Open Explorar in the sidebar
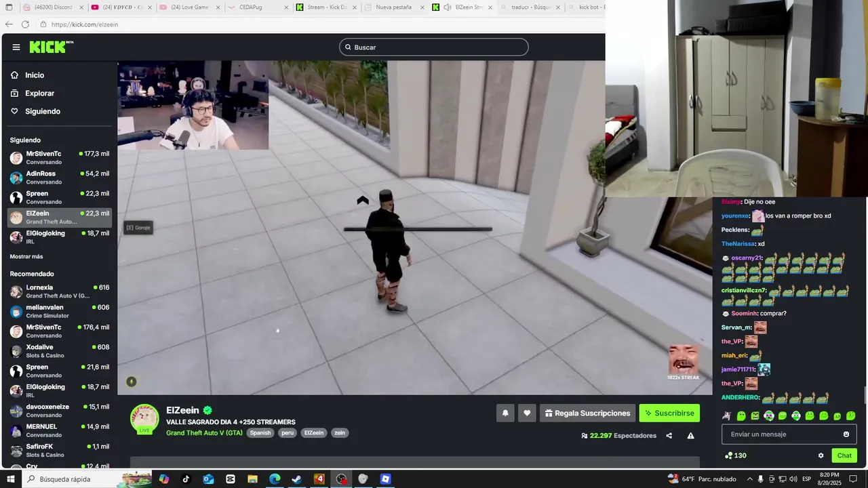The image size is (868, 488). pos(39,94)
